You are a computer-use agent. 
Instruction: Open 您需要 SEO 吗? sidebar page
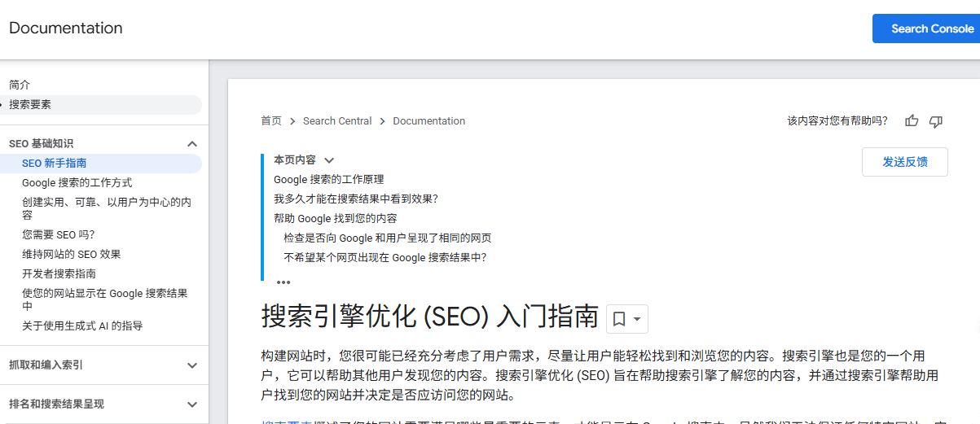pos(58,234)
